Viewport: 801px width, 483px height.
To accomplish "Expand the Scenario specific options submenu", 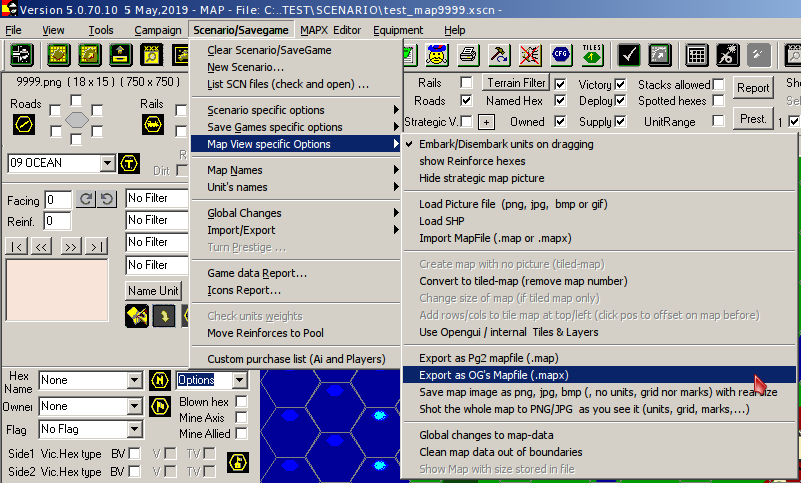I will click(x=296, y=110).
